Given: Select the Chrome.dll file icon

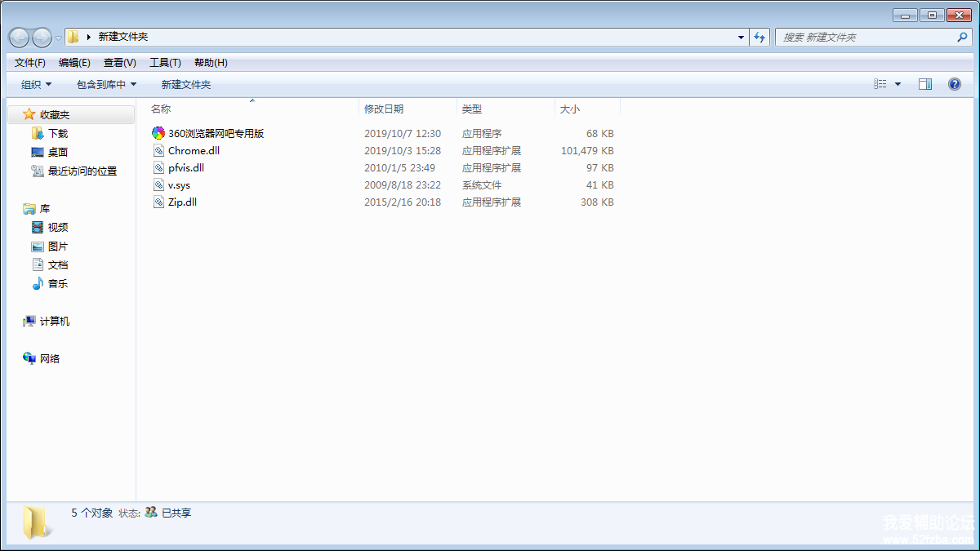Looking at the screenshot, I should point(159,150).
